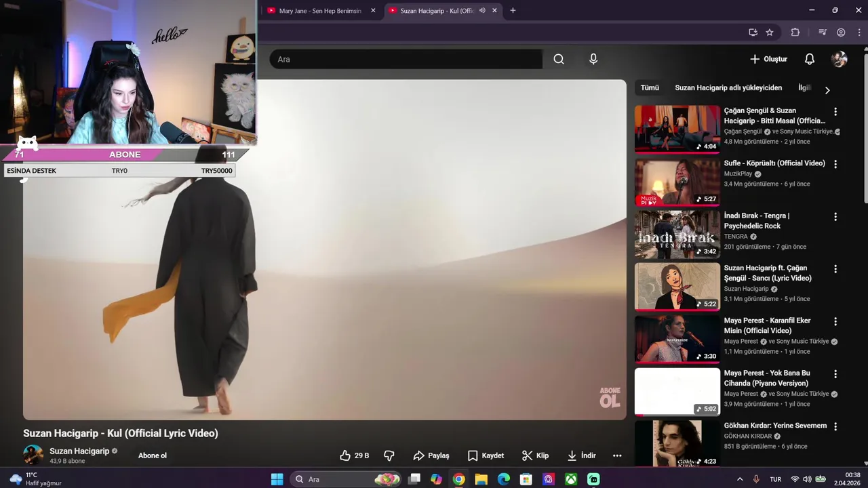
Task: Select Suzan Hacigarip adlı yükleyiciden chip
Action: click(728, 88)
